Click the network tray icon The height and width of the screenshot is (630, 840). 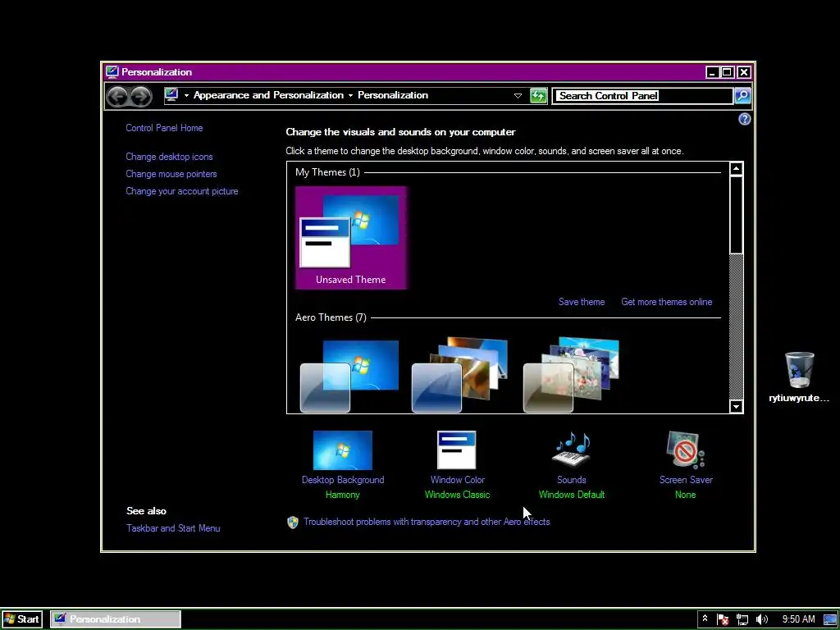click(742, 620)
